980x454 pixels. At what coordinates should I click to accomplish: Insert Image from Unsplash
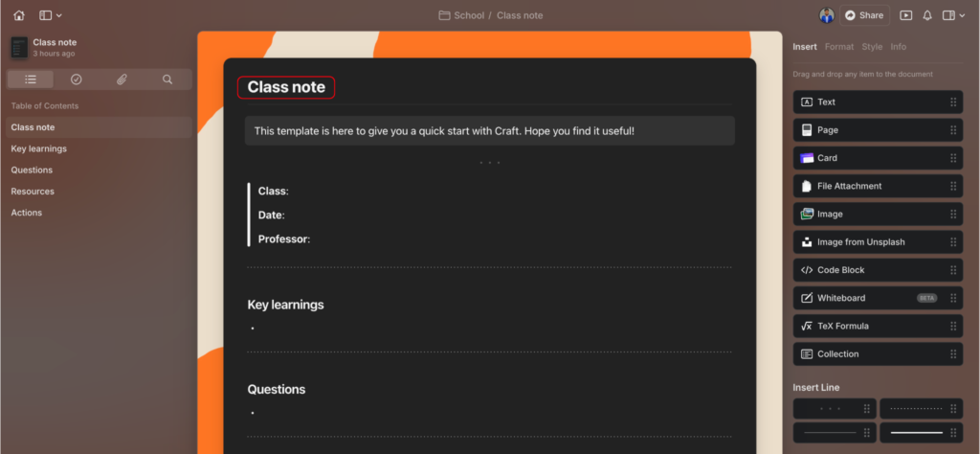879,242
